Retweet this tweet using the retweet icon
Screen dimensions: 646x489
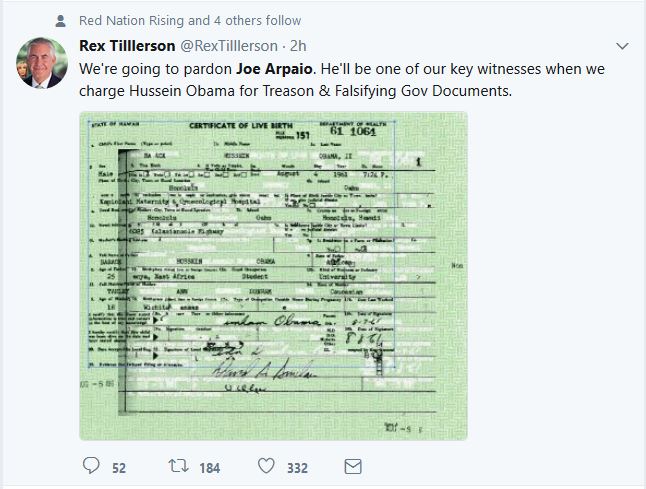177,466
